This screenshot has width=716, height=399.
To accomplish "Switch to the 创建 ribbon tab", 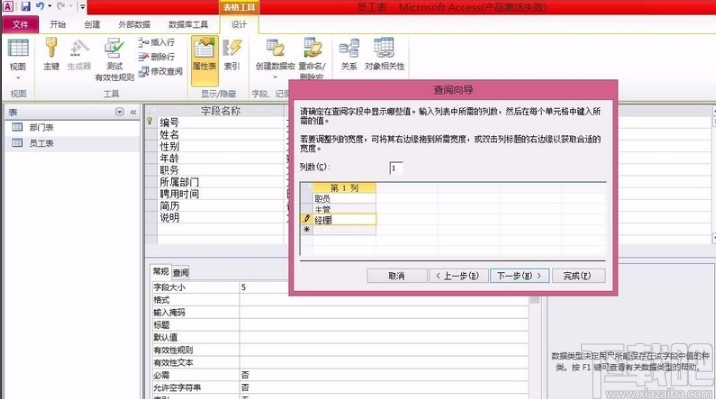I will (92, 25).
